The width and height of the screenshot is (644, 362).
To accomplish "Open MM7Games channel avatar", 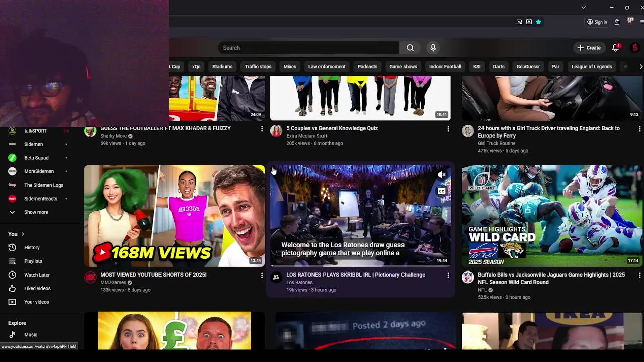I will pyautogui.click(x=90, y=278).
